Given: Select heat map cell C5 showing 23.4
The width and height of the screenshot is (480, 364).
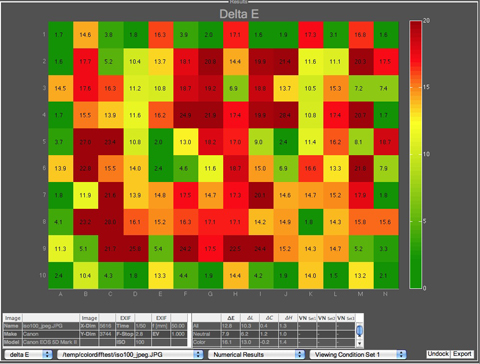Looking at the screenshot, I should tap(111, 142).
